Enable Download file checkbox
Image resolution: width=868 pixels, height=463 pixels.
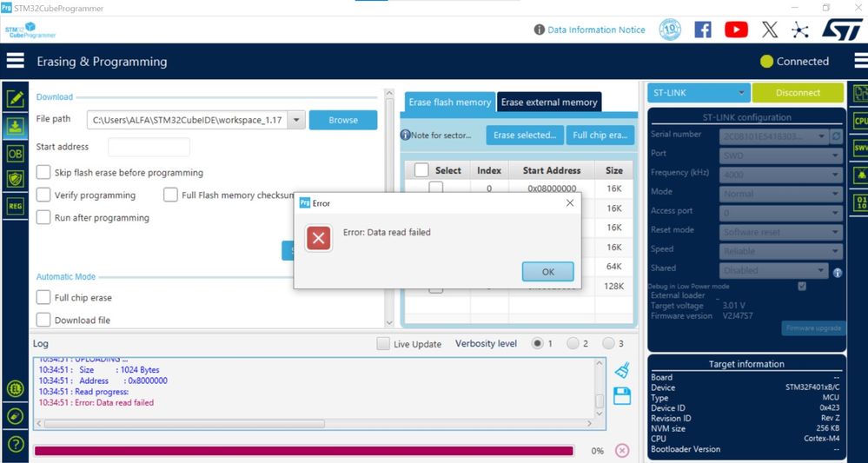tap(43, 320)
